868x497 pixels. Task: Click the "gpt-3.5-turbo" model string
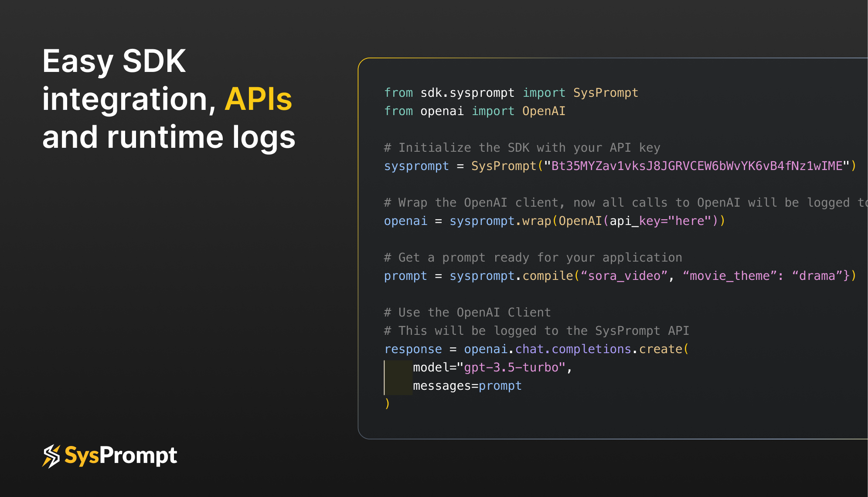click(x=511, y=368)
